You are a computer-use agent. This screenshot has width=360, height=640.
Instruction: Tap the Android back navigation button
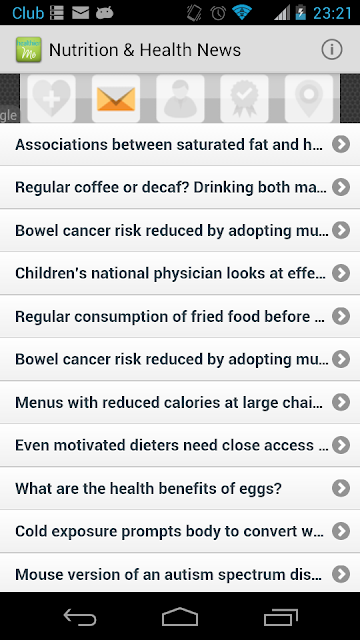(x=80, y=616)
